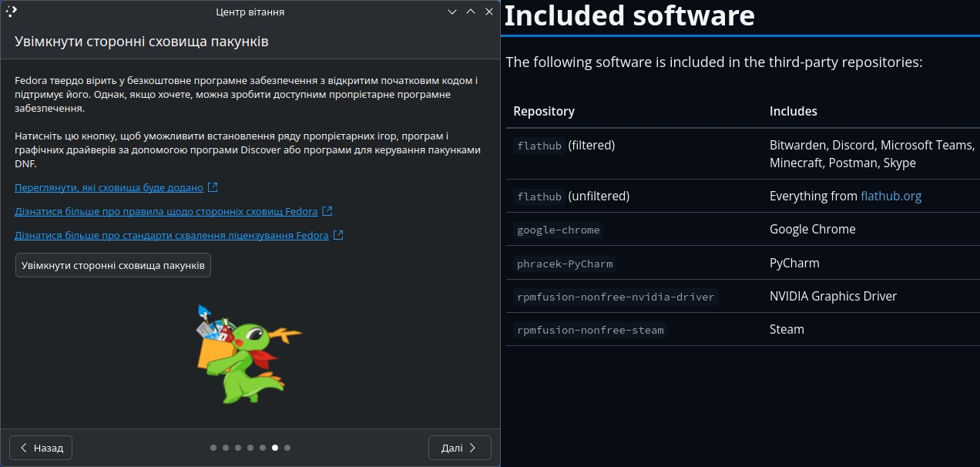Select the last page indicator dot
The width and height of the screenshot is (980, 467).
click(x=287, y=448)
